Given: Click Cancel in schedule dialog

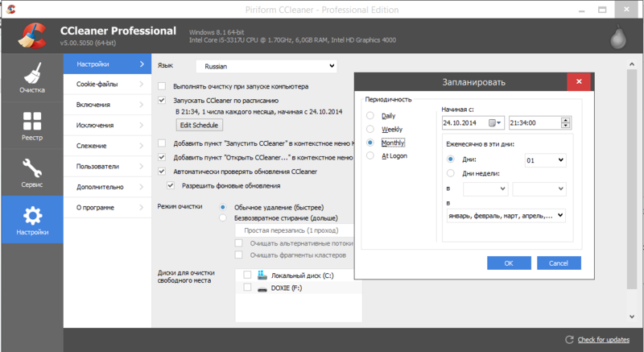Looking at the screenshot, I should click(559, 263).
